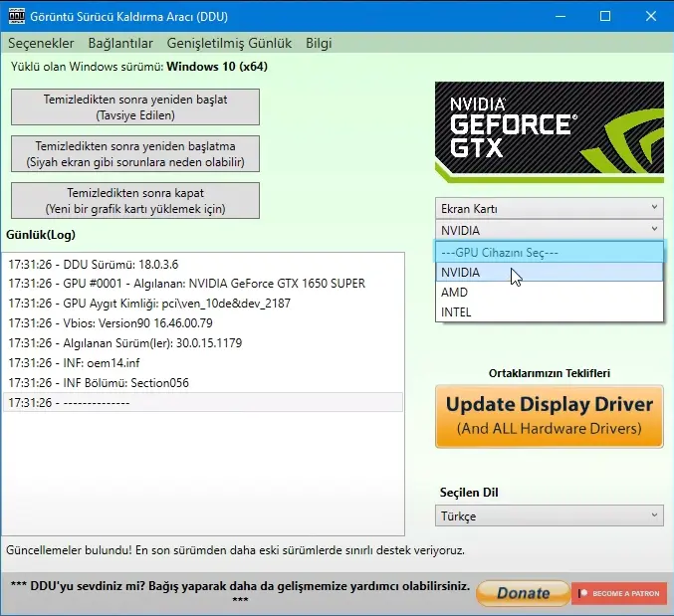Open the Genişletilmiş Günlük menu
674x616 pixels.
(x=229, y=43)
